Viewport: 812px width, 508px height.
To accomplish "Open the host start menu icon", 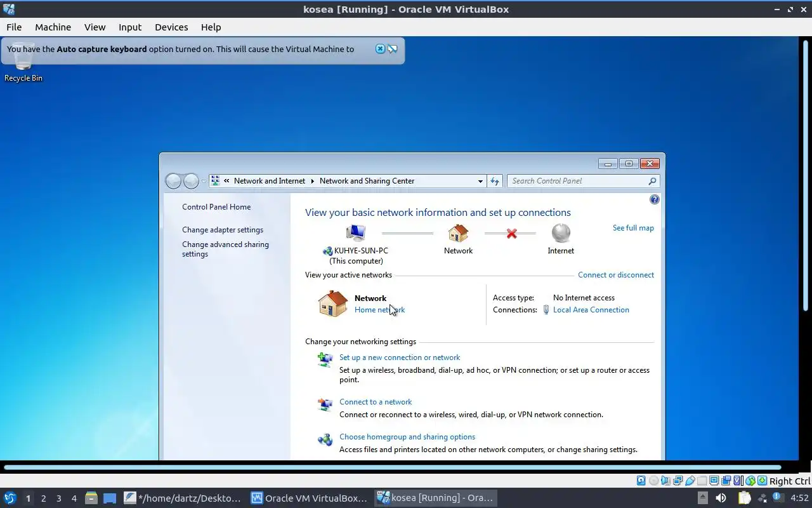I will pos(10,498).
